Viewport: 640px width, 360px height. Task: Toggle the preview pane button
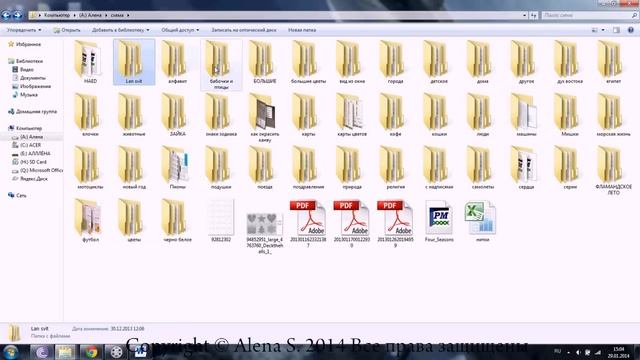[x=616, y=30]
